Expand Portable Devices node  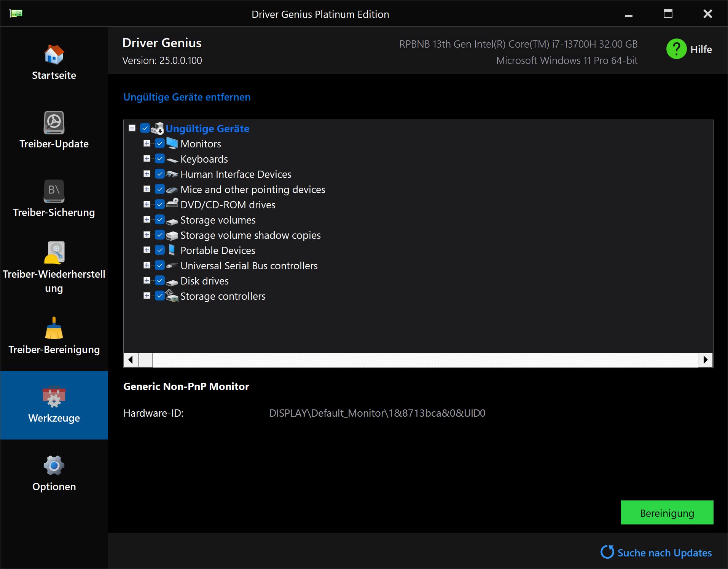pos(147,250)
